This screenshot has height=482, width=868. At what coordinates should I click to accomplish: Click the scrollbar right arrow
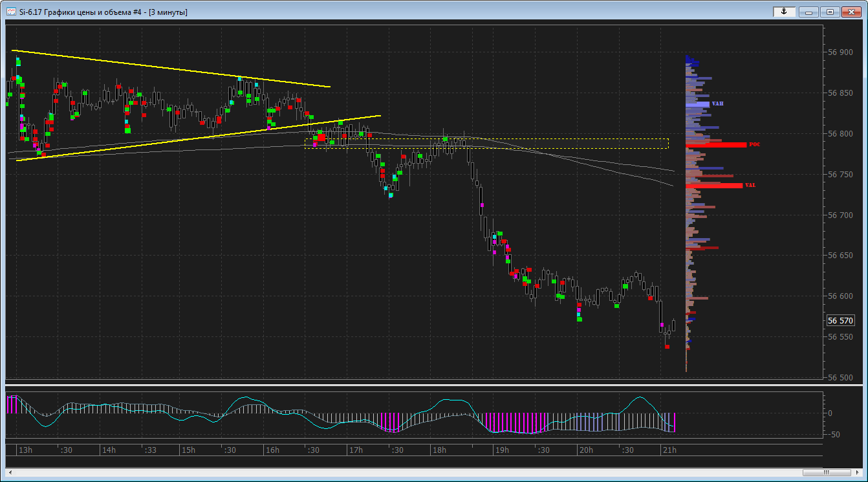point(858,472)
